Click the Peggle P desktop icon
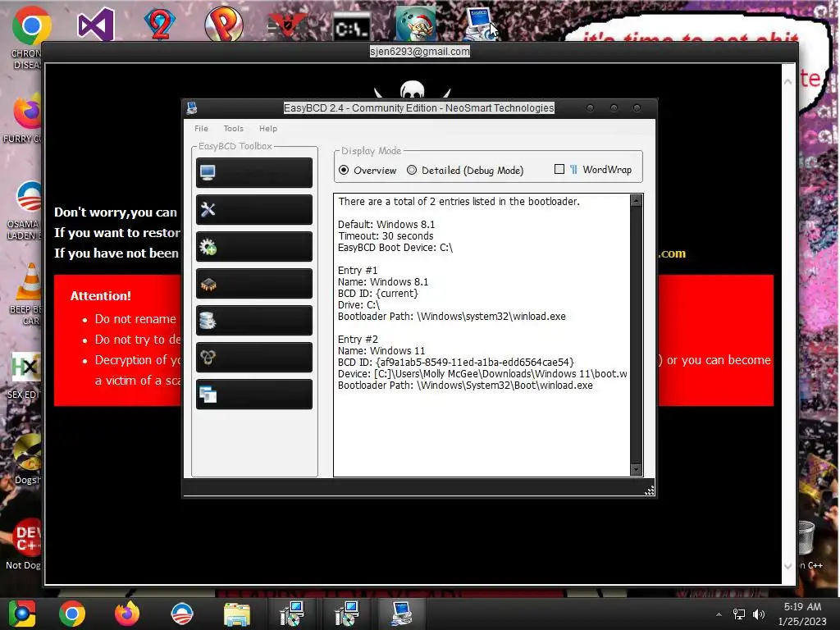The image size is (840, 630). 223,25
